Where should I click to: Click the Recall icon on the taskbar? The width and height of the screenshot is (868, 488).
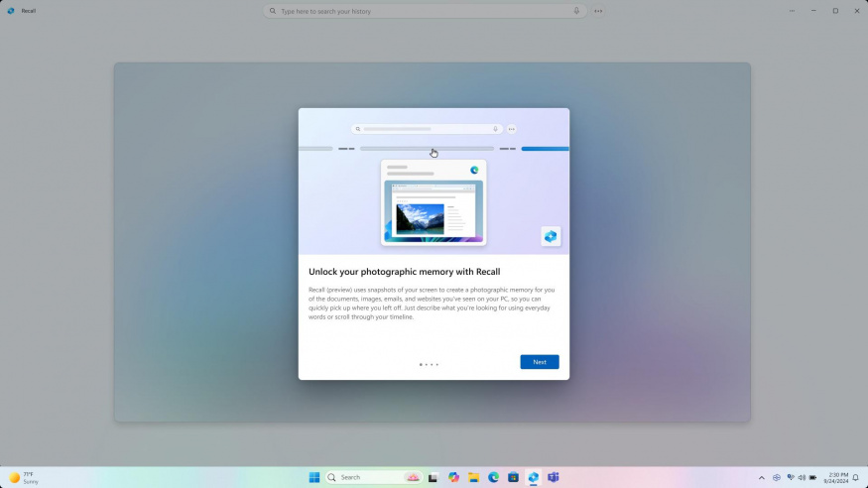(533, 477)
